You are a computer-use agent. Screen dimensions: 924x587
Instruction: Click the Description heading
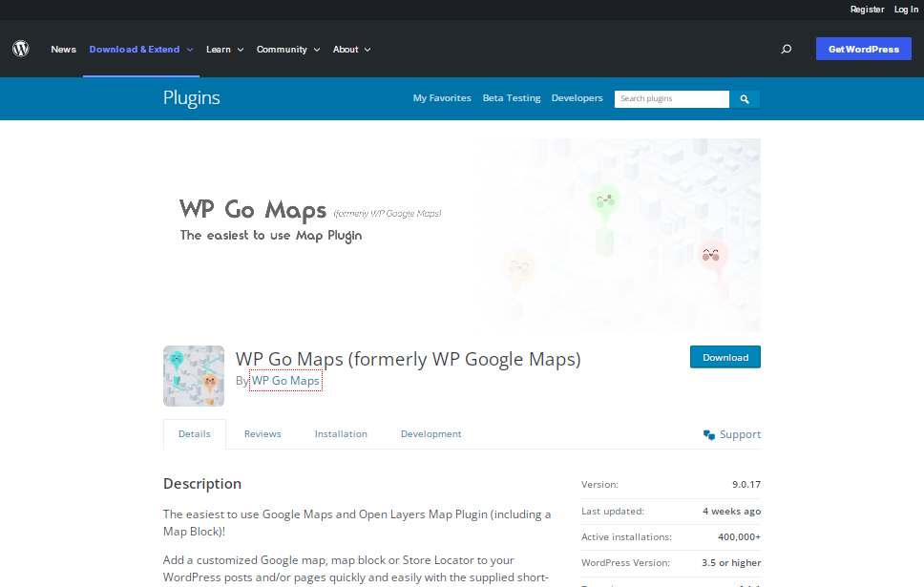point(202,484)
